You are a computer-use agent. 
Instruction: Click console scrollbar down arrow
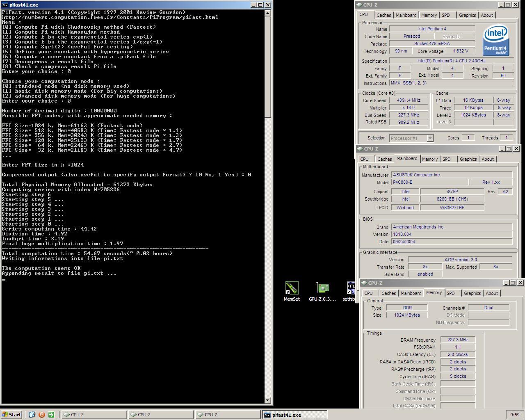coord(267,400)
